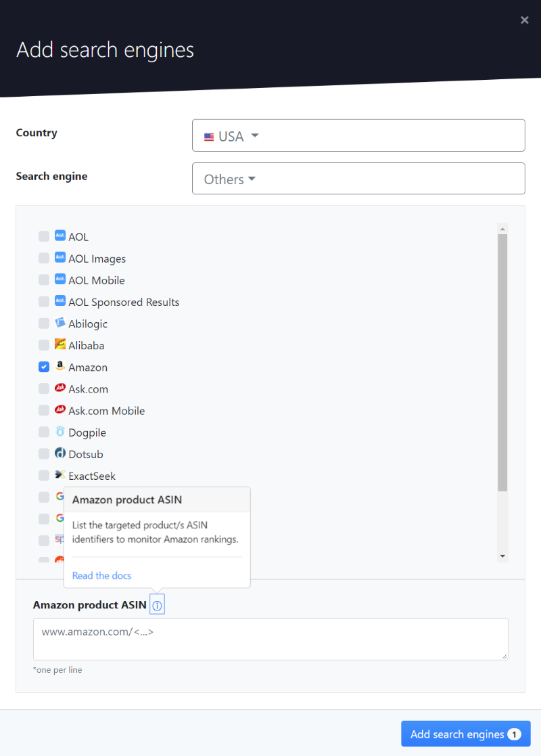Click the scrollbar down arrow in engine list
The image size is (541, 756).
[x=502, y=556]
